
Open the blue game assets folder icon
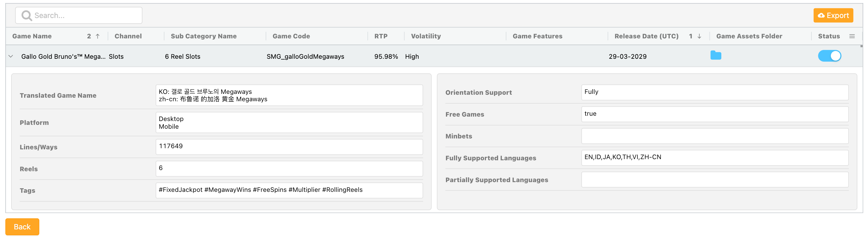point(715,56)
